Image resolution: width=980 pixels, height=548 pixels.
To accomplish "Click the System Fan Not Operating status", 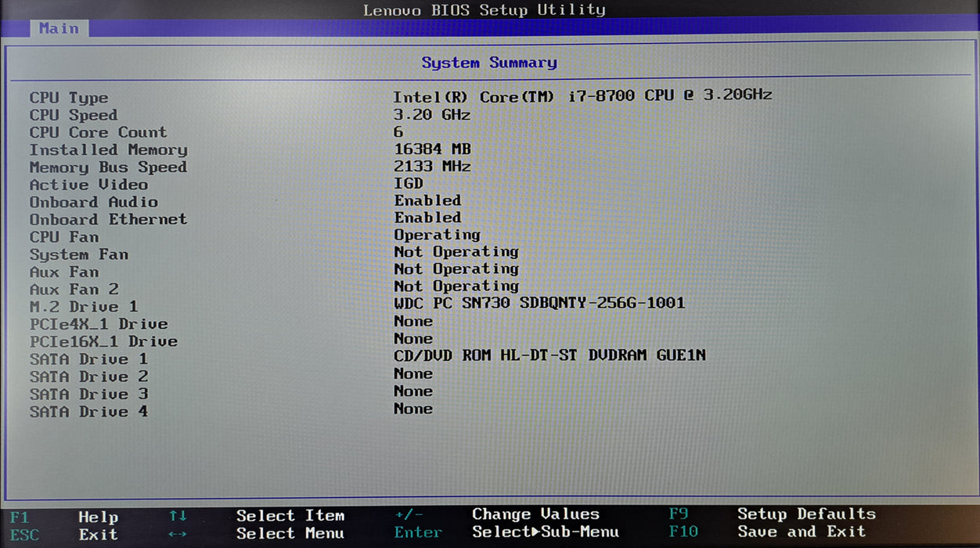I will click(456, 252).
